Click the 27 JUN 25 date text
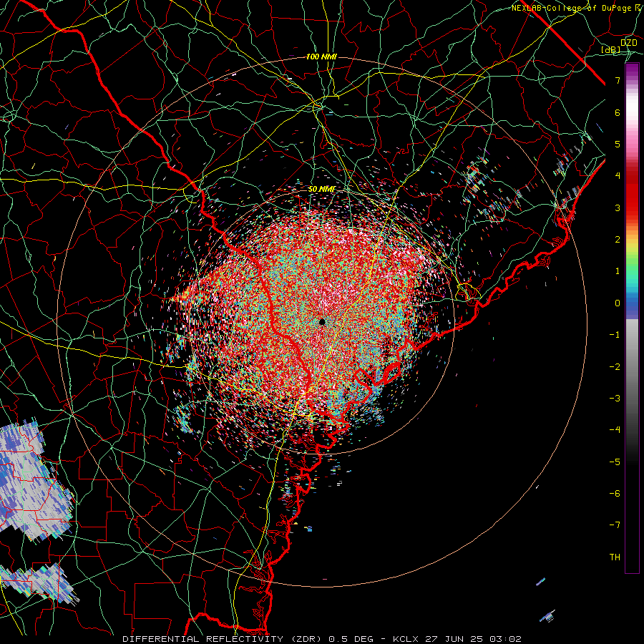Image resolution: width=644 pixels, height=644 pixels. pyautogui.click(x=456, y=639)
